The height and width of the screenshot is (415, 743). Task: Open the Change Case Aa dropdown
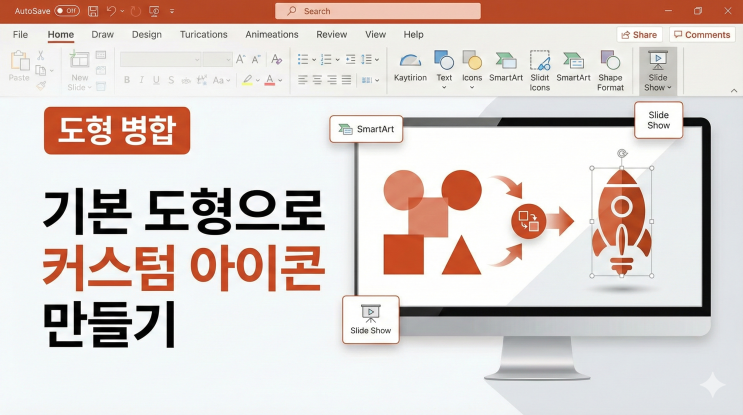pos(221,80)
